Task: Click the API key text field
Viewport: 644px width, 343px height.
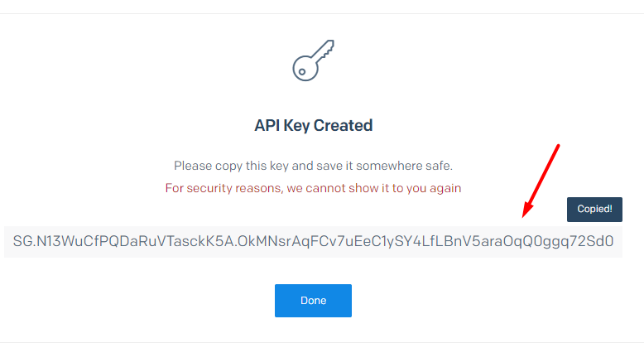Action: (x=313, y=242)
